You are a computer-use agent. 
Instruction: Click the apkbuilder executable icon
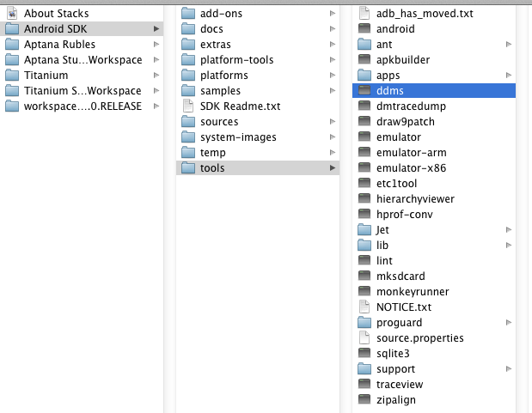(364, 59)
